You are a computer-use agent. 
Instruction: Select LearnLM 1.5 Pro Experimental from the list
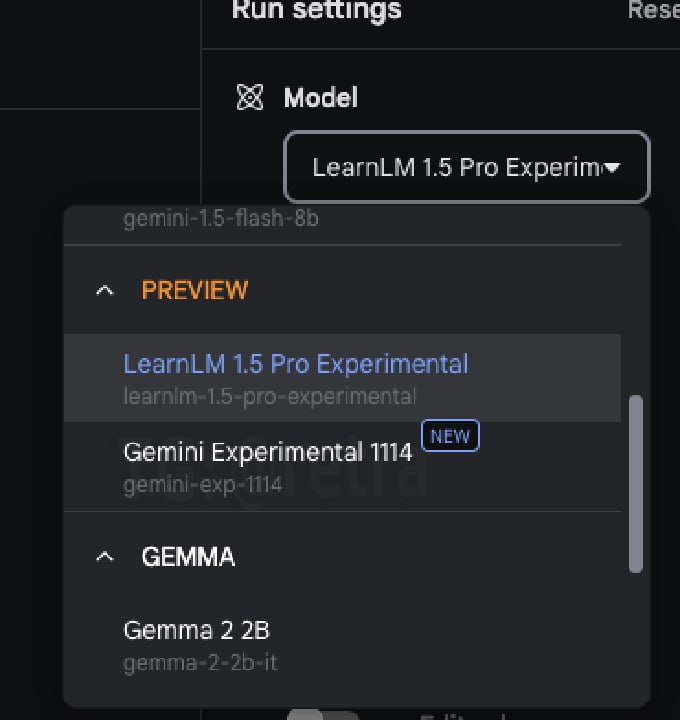[295, 364]
